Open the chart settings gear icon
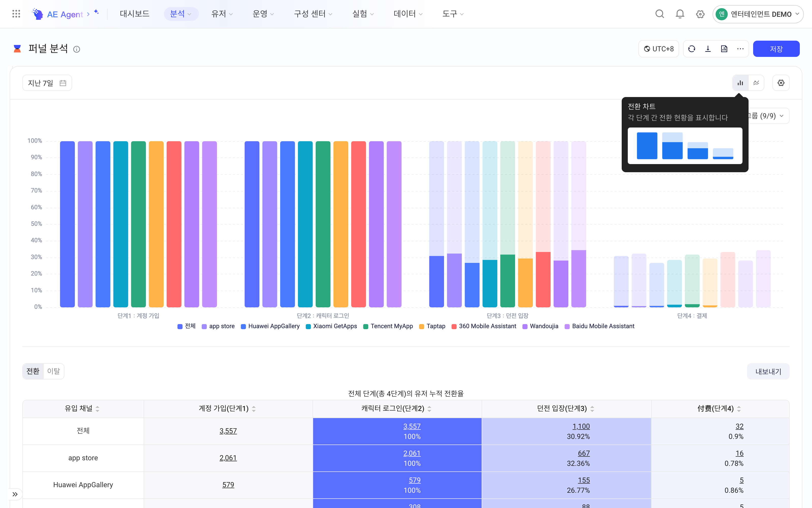 [x=781, y=83]
